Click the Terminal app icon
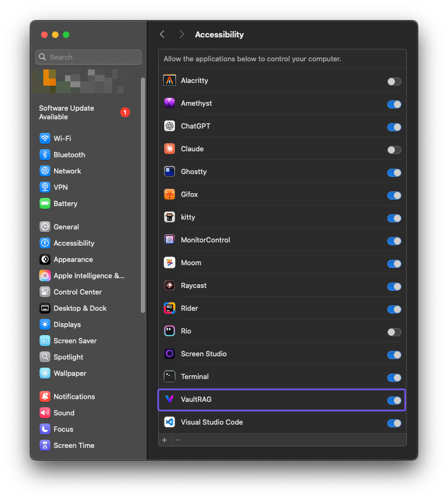Image resolution: width=448 pixels, height=500 pixels. [170, 376]
